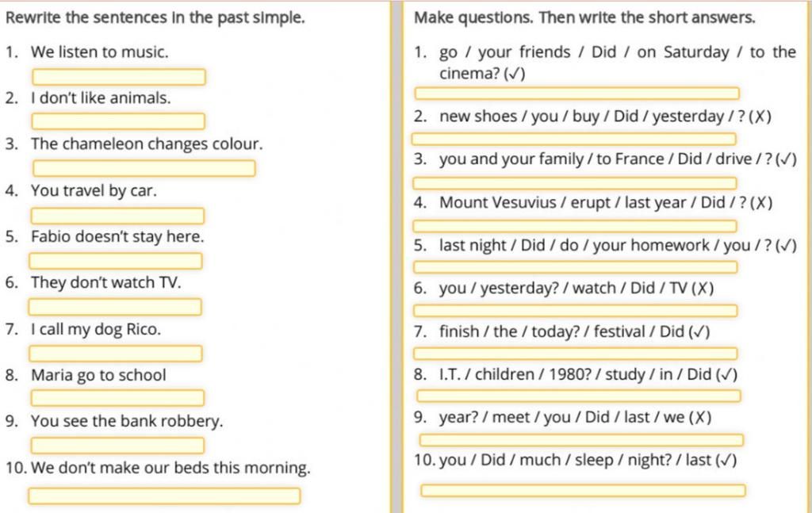Select the answer box for the Mount Vesuvius question
The width and height of the screenshot is (812, 513).
(575, 226)
